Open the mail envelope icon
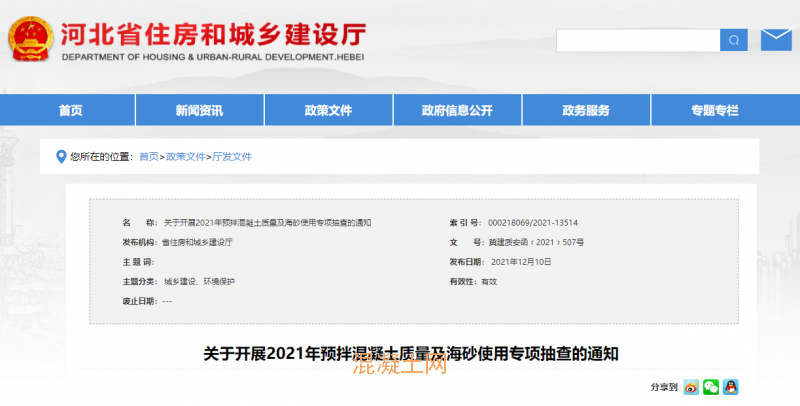 click(775, 40)
